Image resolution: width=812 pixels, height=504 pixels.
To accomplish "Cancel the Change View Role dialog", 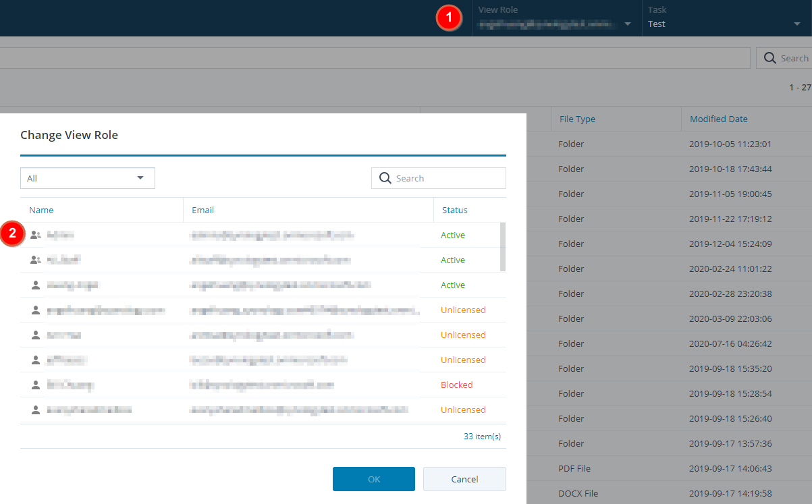I will (464, 479).
